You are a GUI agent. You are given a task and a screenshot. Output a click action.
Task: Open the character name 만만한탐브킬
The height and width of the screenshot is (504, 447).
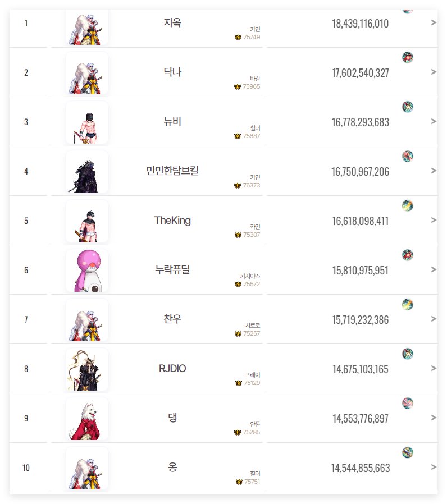[x=172, y=171]
